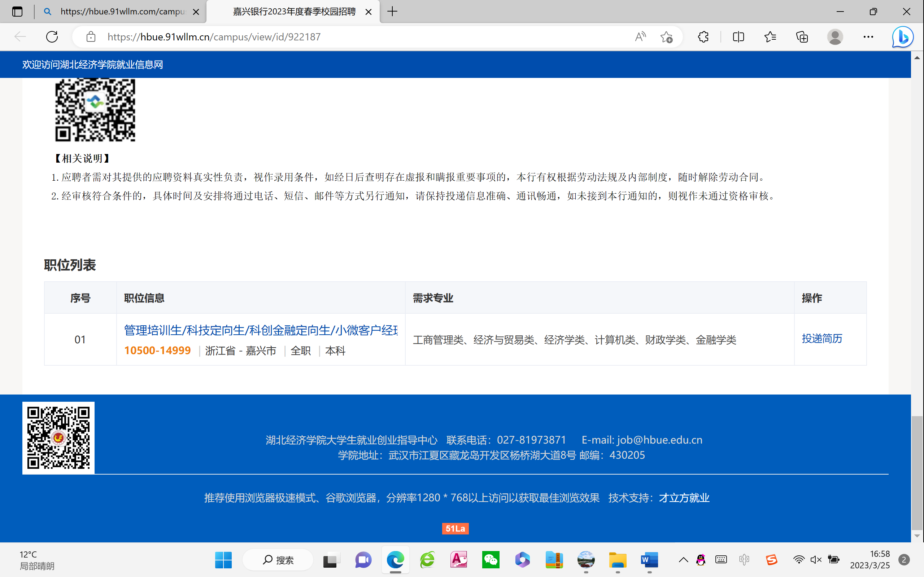The width and height of the screenshot is (924, 577).
Task: Open the Extensions puzzle icon
Action: tap(703, 37)
